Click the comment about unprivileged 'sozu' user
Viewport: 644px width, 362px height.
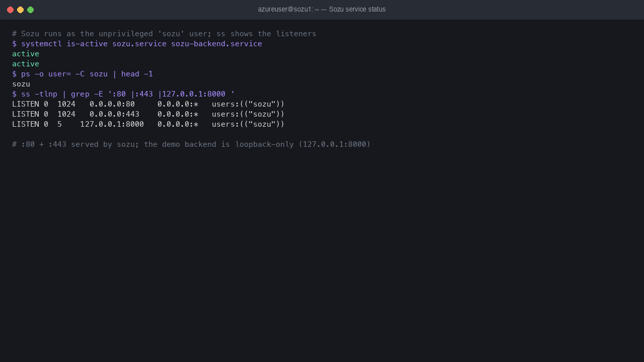[164, 34]
